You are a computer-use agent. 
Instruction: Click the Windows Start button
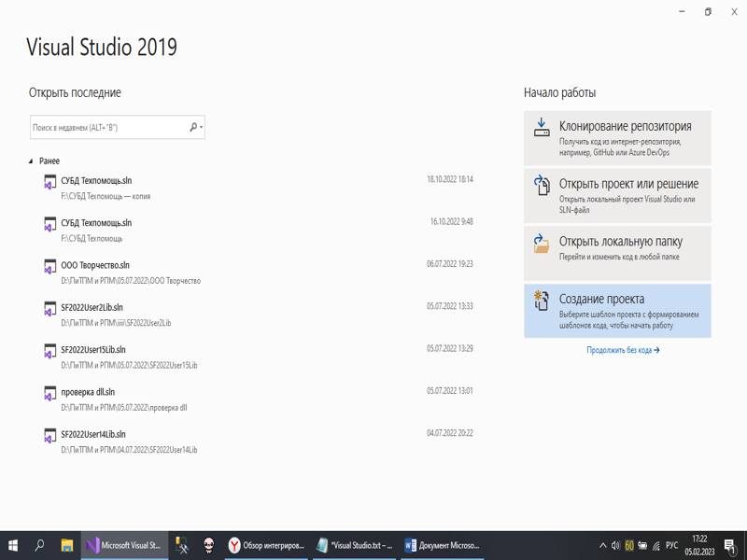[x=13, y=545]
